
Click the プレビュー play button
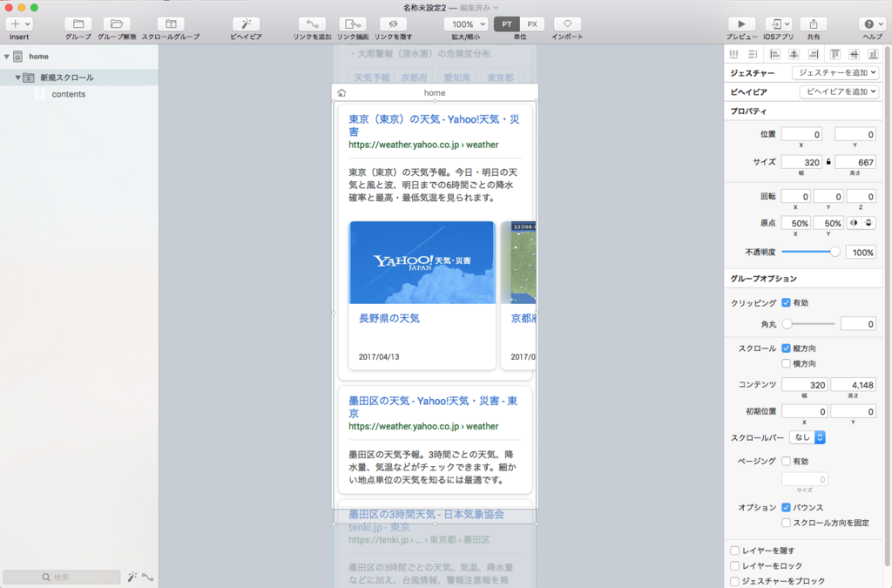coord(741,24)
